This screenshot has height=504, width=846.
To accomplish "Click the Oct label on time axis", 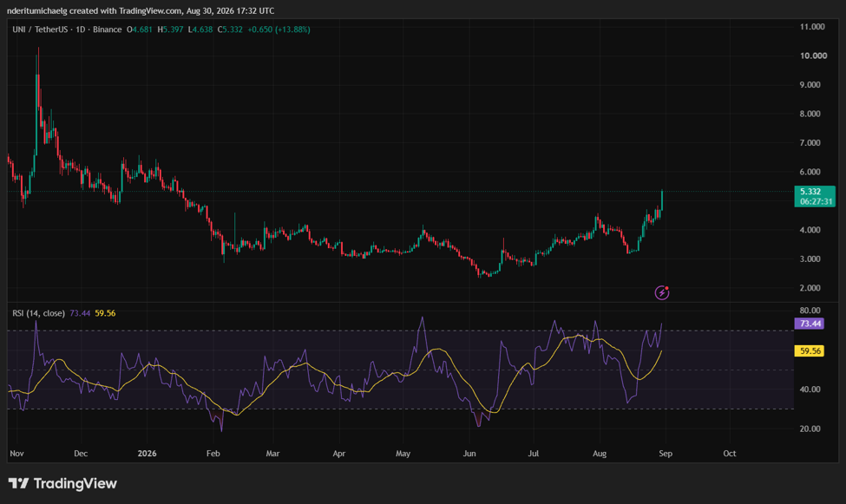I will tap(730, 454).
